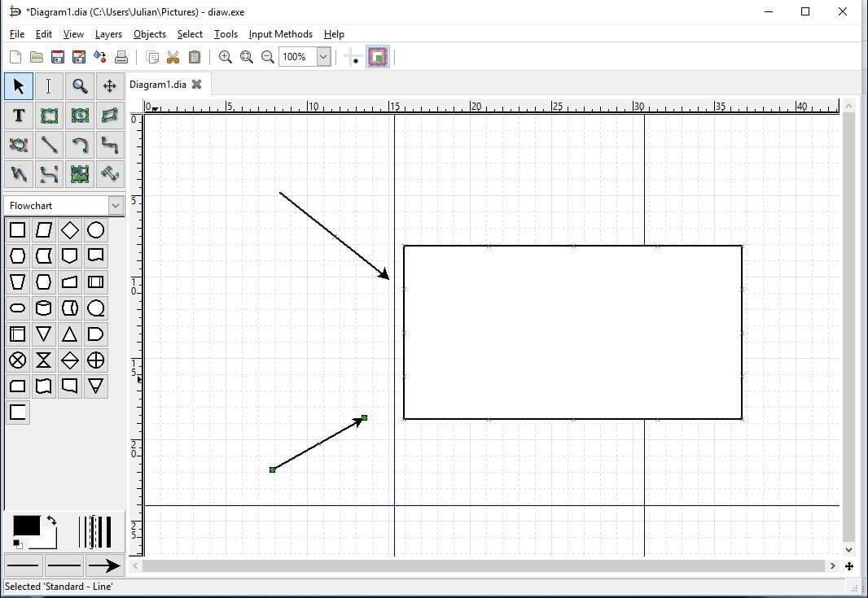
Task: Expand the Flowchart sheet selector dropdown
Action: (115, 206)
